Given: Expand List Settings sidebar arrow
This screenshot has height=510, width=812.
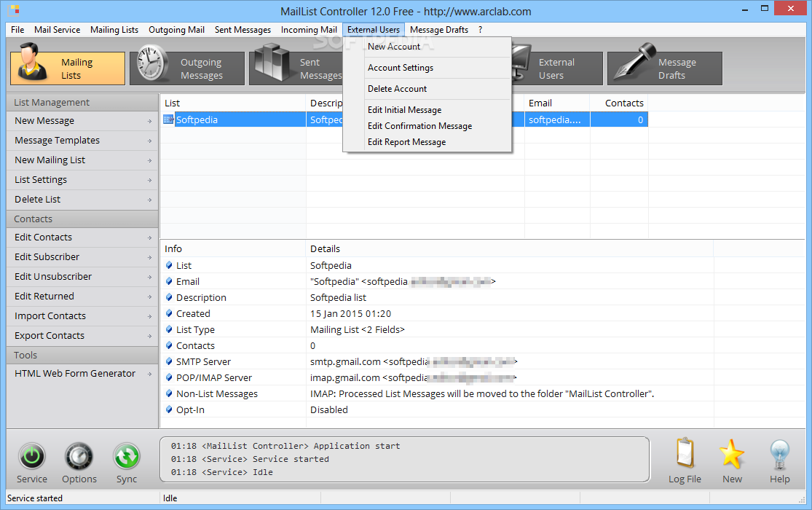Looking at the screenshot, I should (150, 181).
